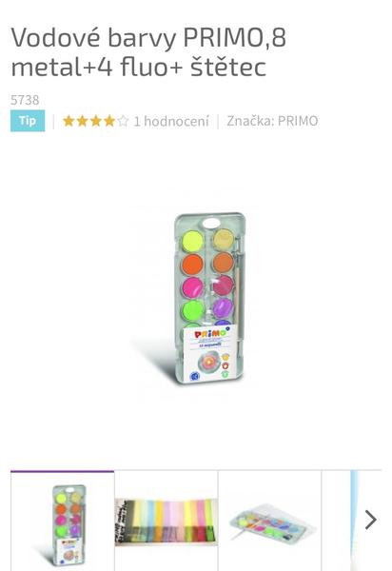This screenshot has height=571, width=392.
Task: Select the upright paint set thumbnail
Action: (x=62, y=521)
